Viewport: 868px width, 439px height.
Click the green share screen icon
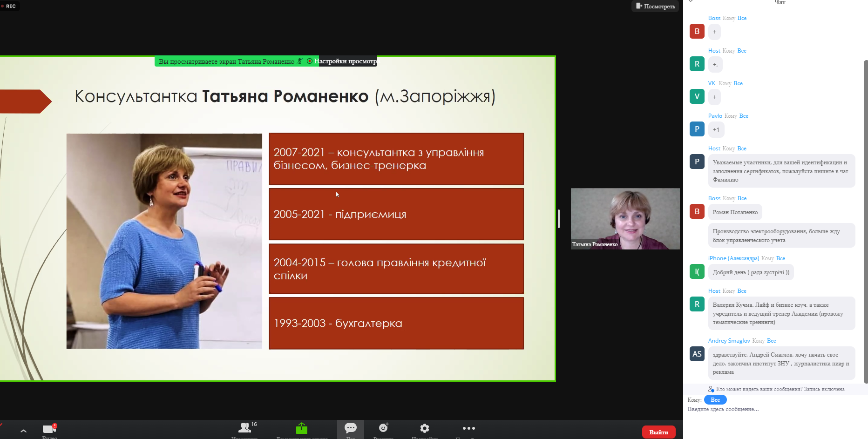click(302, 428)
